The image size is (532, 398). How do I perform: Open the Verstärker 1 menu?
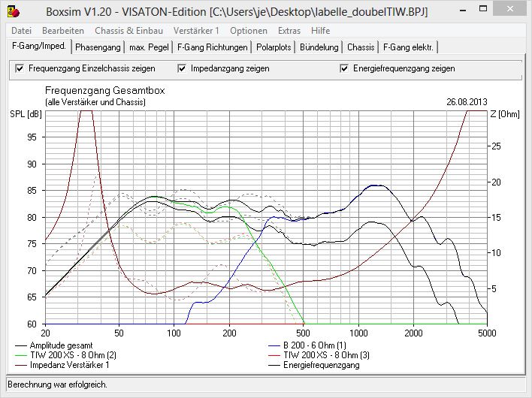coord(196,31)
